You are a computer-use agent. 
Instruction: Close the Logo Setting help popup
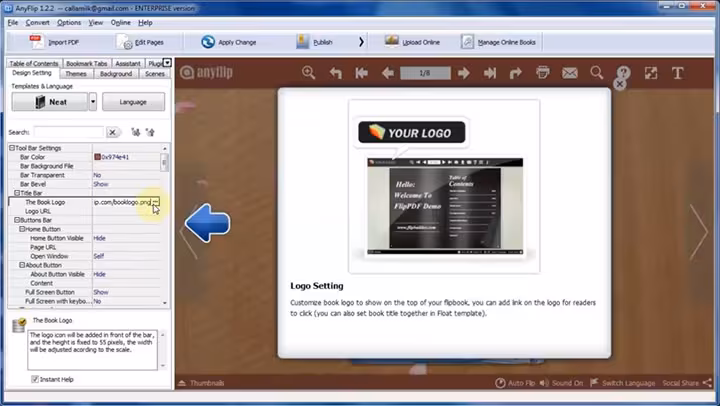coord(619,84)
